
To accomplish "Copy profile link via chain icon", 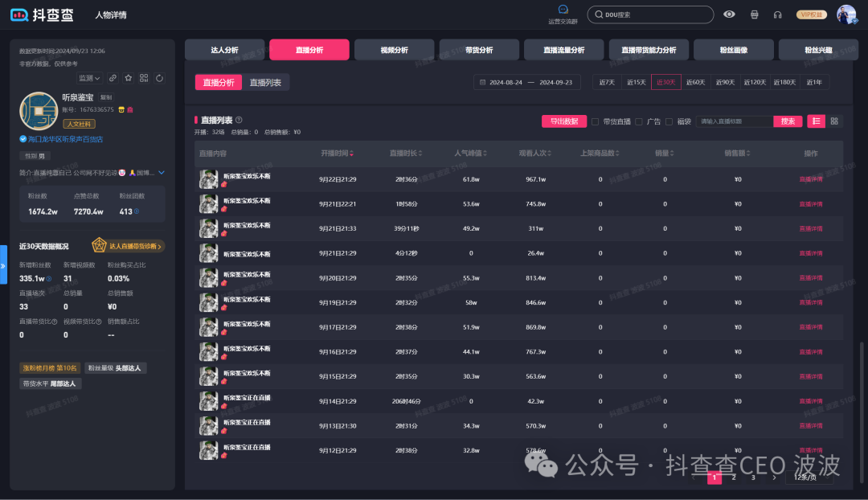I will coord(113,78).
